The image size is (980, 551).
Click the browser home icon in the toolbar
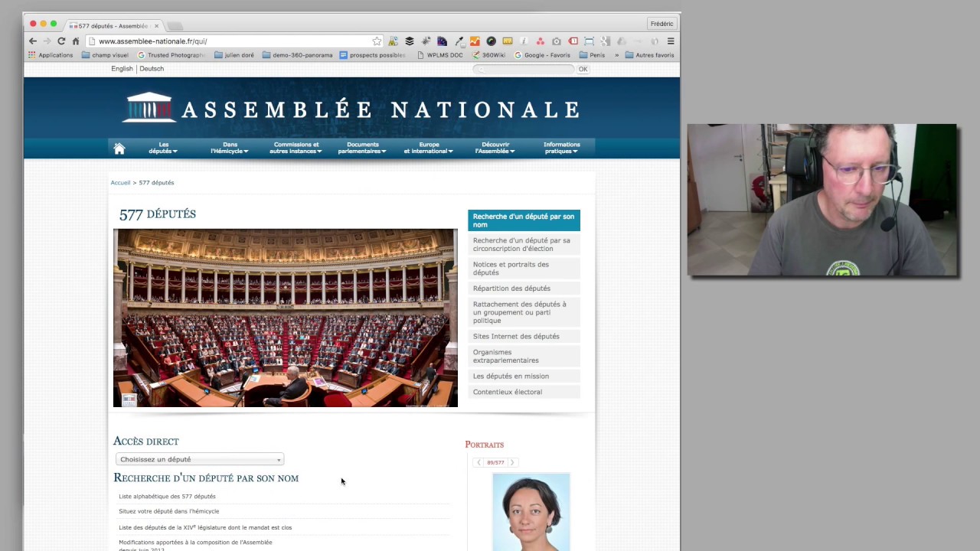[x=76, y=41]
